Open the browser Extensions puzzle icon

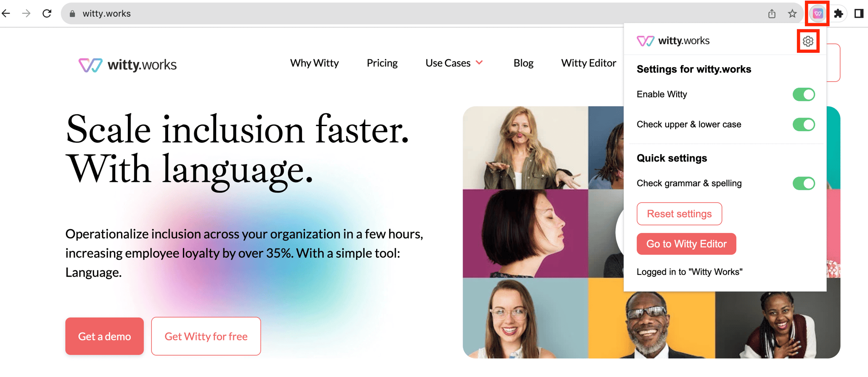point(839,13)
